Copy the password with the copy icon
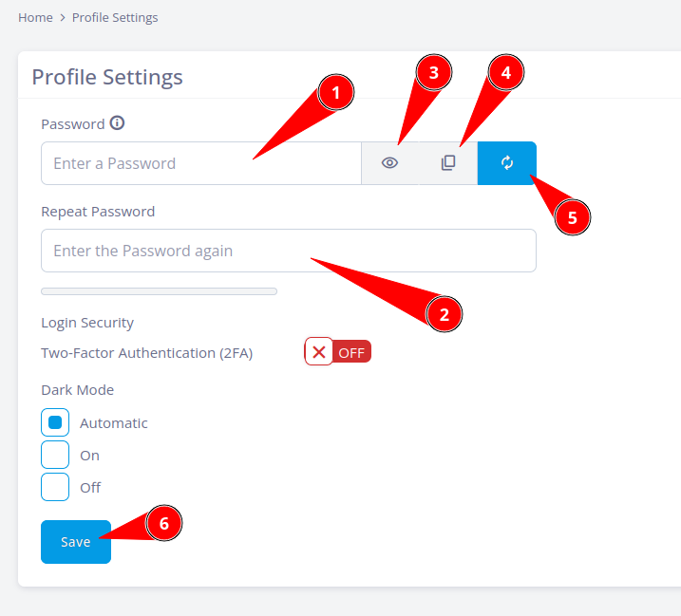 448,163
